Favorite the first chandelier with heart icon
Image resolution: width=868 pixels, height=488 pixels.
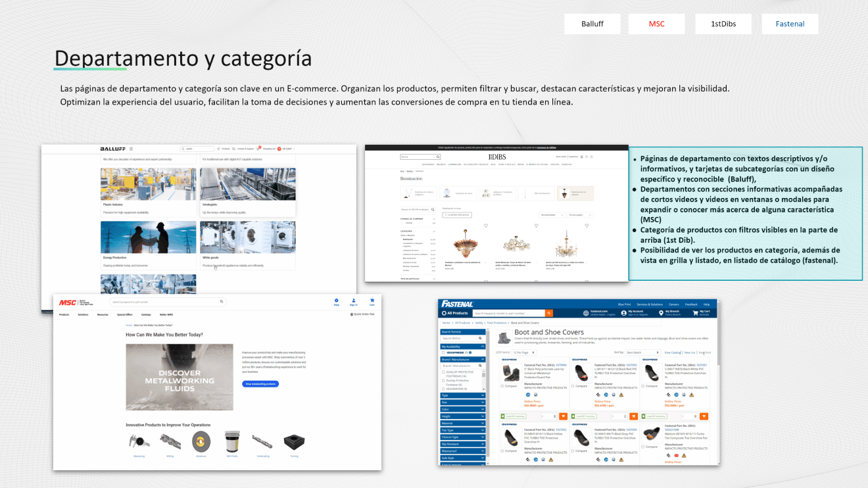(486, 225)
